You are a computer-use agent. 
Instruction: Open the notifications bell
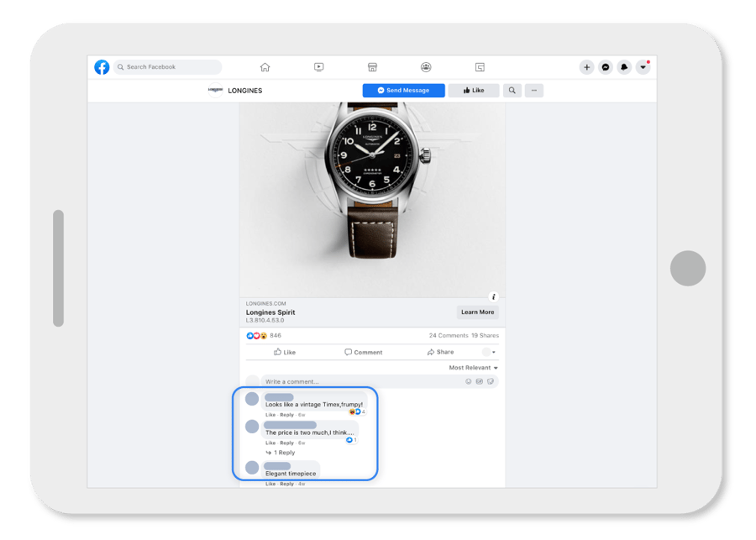(x=624, y=67)
